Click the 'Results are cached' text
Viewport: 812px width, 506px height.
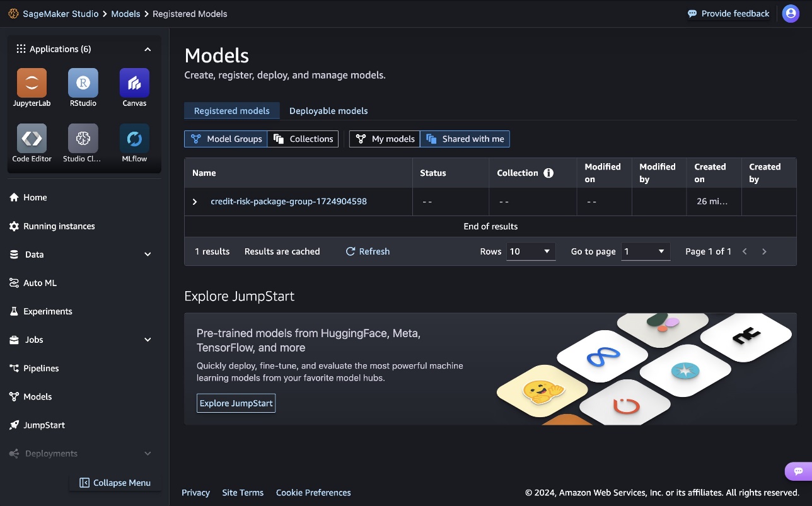pyautogui.click(x=282, y=251)
